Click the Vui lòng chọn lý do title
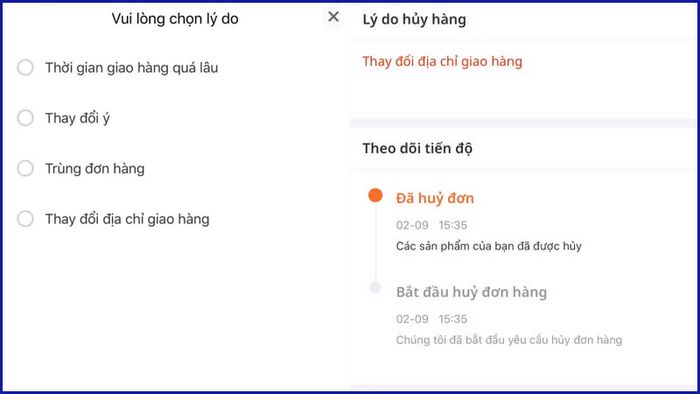 (175, 19)
